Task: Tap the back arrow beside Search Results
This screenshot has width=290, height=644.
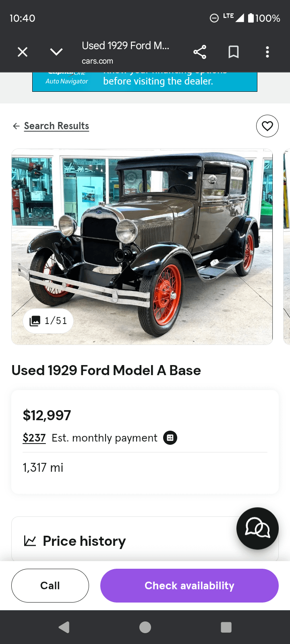Action: 16,126
